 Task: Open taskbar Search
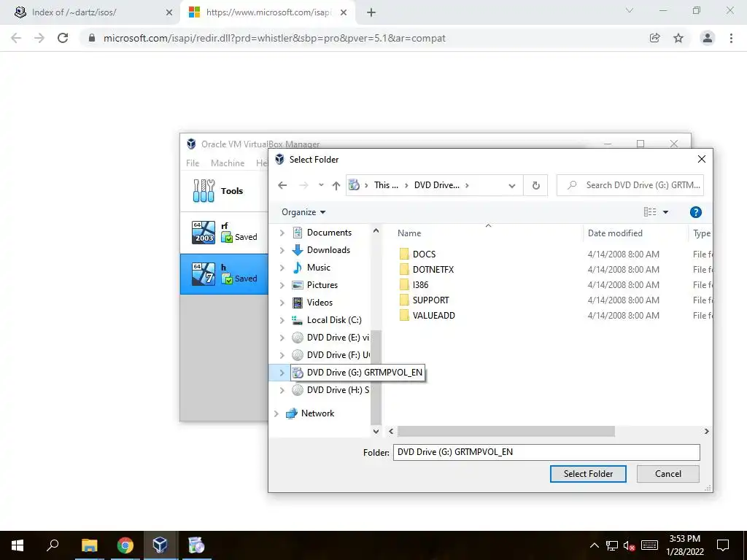(53, 545)
